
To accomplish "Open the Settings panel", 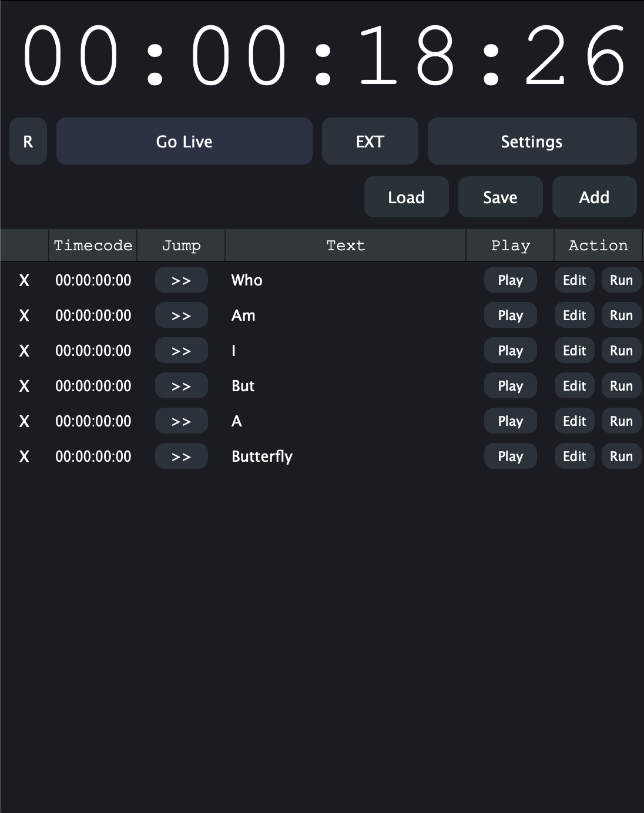I will pos(531,141).
